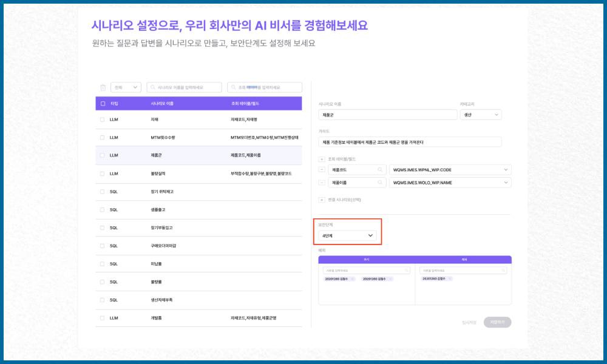This screenshot has width=607, height=364.
Task: Click the 타입 column header
Action: [114, 104]
